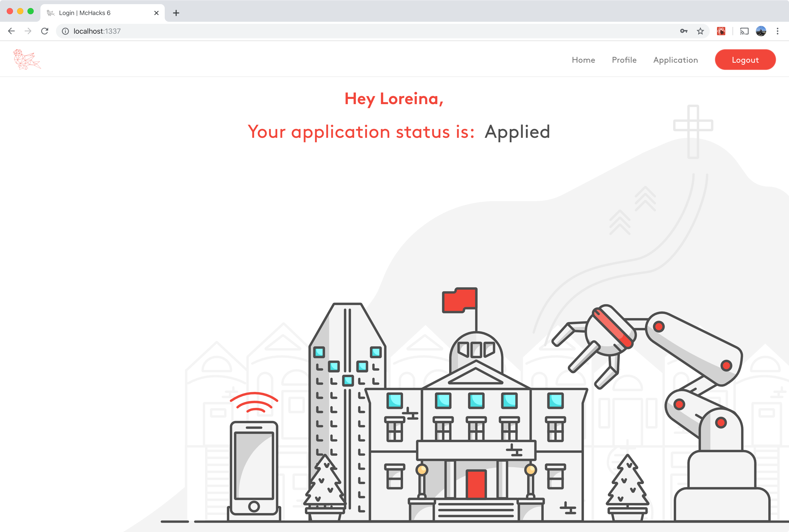Open Chrome three-dot menu

tap(777, 31)
